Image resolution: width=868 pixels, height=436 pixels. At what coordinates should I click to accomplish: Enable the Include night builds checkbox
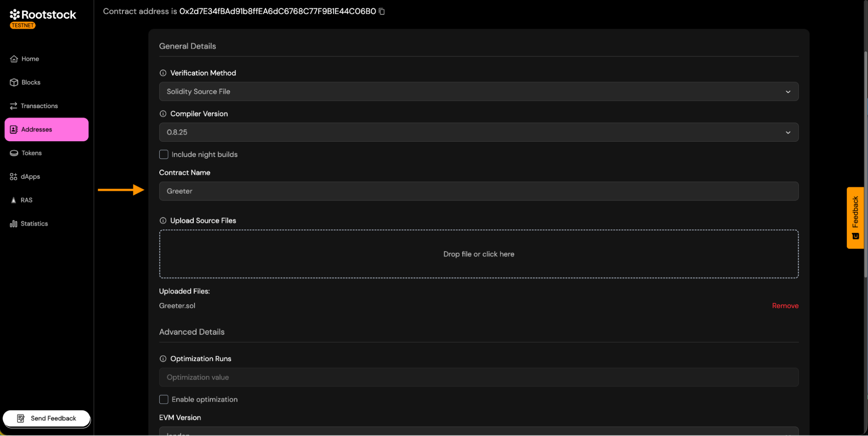(164, 155)
